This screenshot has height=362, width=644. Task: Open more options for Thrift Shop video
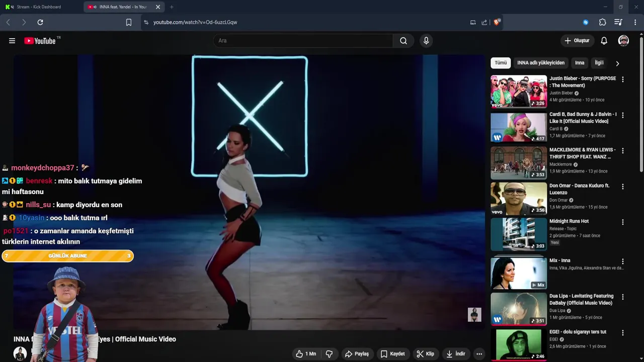click(623, 151)
